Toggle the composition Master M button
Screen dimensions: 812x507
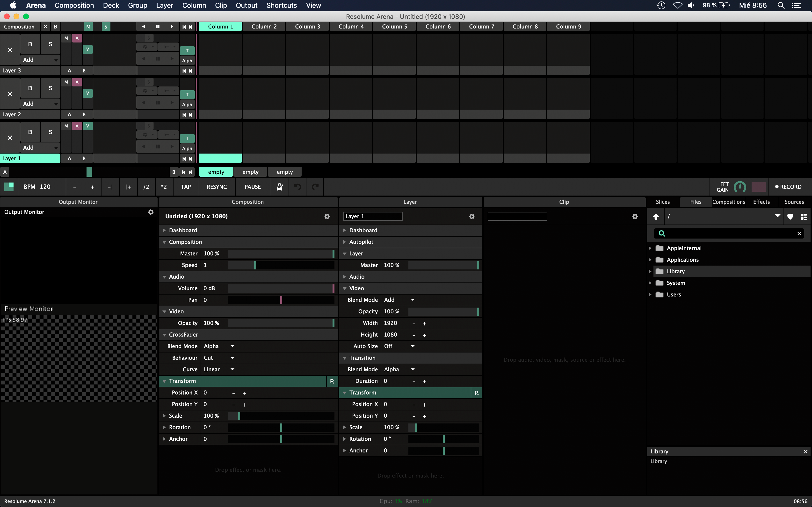pos(88,27)
